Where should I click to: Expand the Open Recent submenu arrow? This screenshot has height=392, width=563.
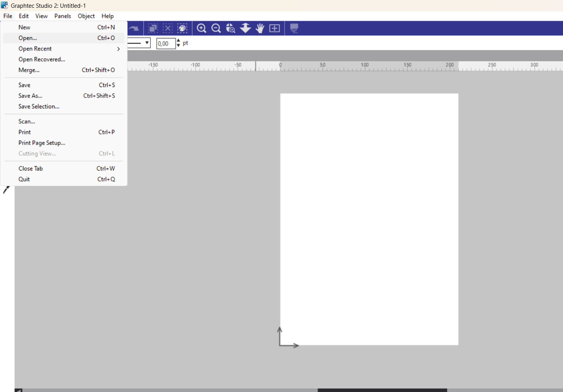(119, 49)
